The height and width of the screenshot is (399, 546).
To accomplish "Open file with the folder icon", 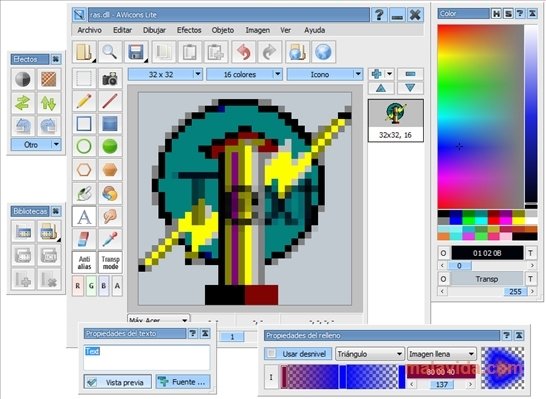I will click(x=84, y=52).
